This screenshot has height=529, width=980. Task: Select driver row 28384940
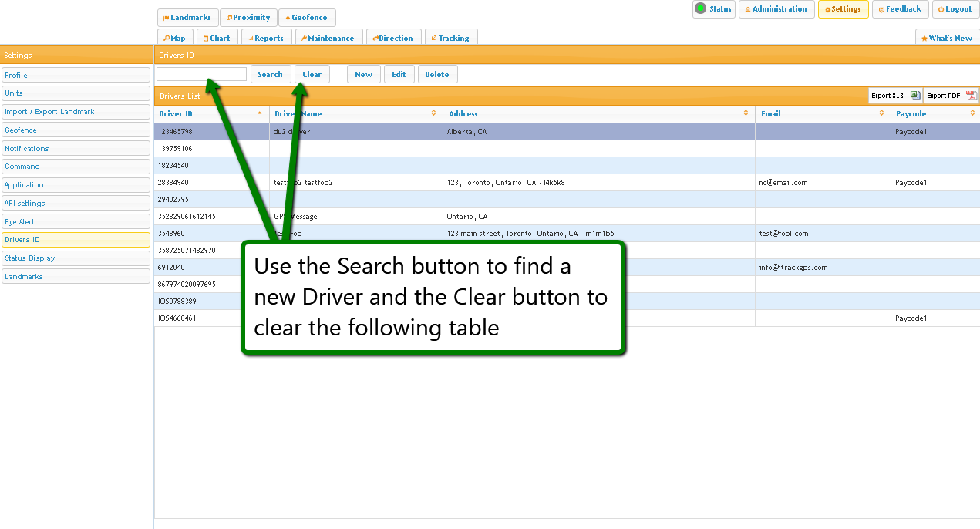click(x=212, y=183)
